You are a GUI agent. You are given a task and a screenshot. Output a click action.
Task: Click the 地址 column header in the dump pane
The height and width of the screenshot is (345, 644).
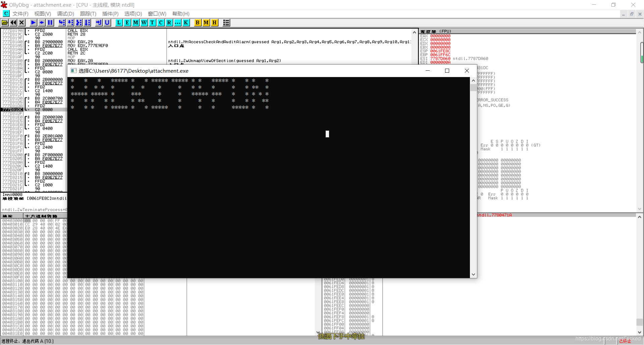(x=12, y=216)
